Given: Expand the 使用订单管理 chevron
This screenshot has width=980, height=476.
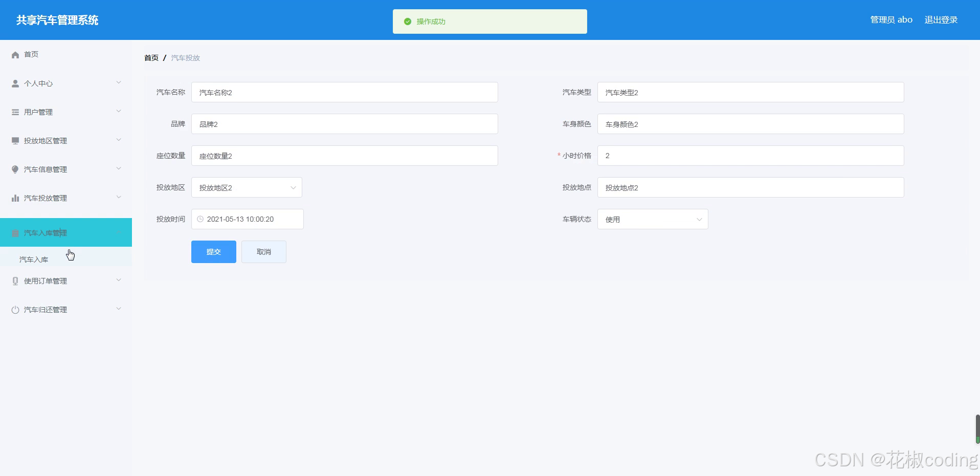Looking at the screenshot, I should (119, 280).
